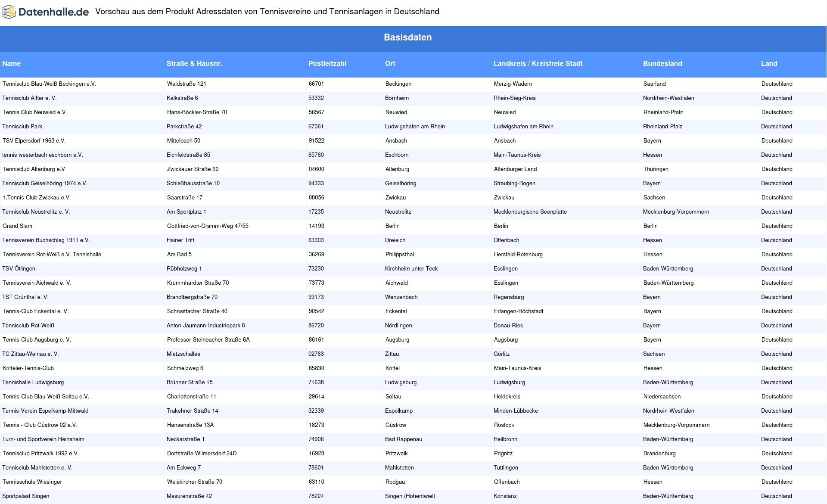Click postal code 65760
Viewport: 827px width, 504px height.
click(x=316, y=155)
